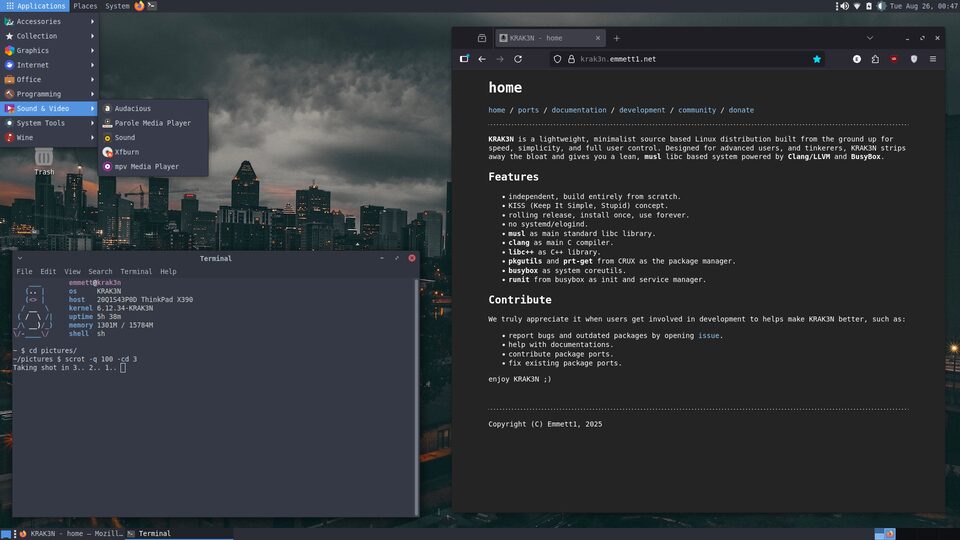
Task: Open the Firefox View icon left of tab
Action: [482, 38]
